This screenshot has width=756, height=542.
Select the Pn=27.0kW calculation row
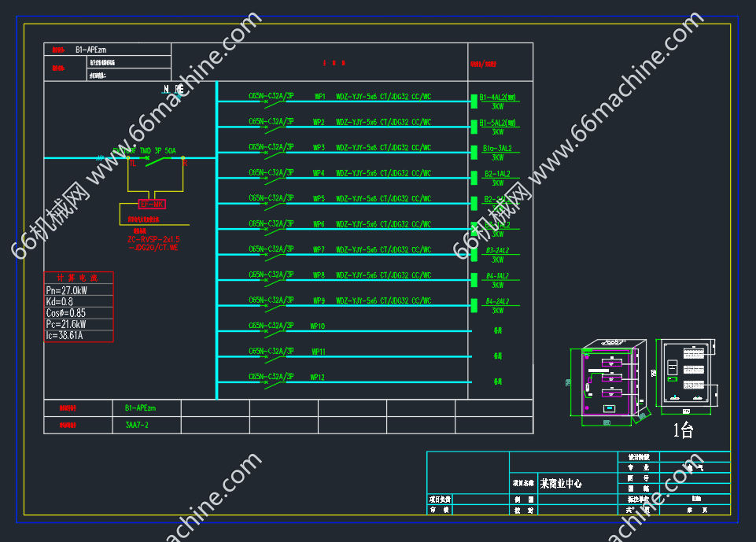(67, 290)
